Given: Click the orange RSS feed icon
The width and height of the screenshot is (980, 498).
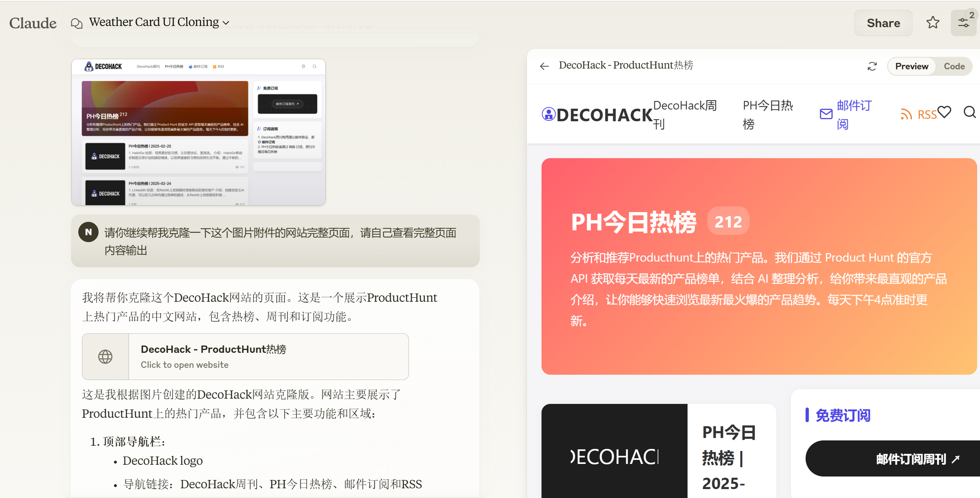Looking at the screenshot, I should tap(906, 114).
